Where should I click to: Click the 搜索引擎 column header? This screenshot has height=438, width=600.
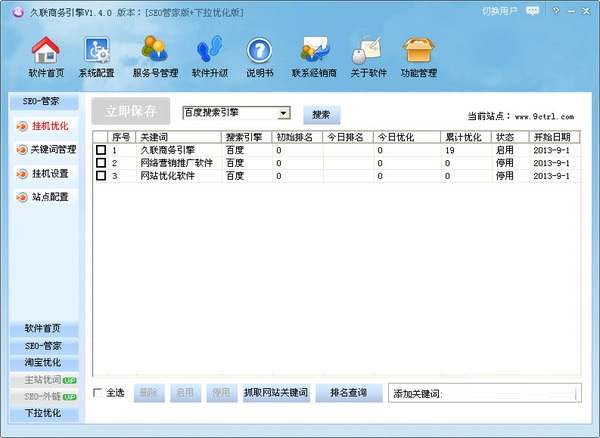tap(246, 137)
